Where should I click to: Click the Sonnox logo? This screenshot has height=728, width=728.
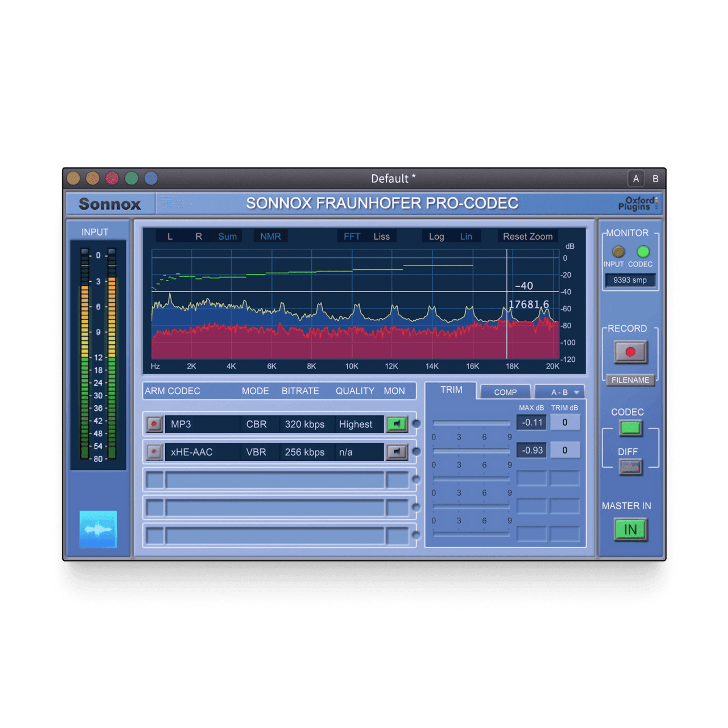click(x=110, y=204)
